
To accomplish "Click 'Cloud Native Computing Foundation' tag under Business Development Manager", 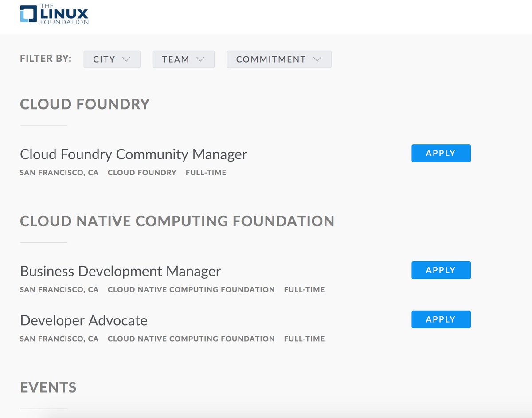I will click(191, 290).
